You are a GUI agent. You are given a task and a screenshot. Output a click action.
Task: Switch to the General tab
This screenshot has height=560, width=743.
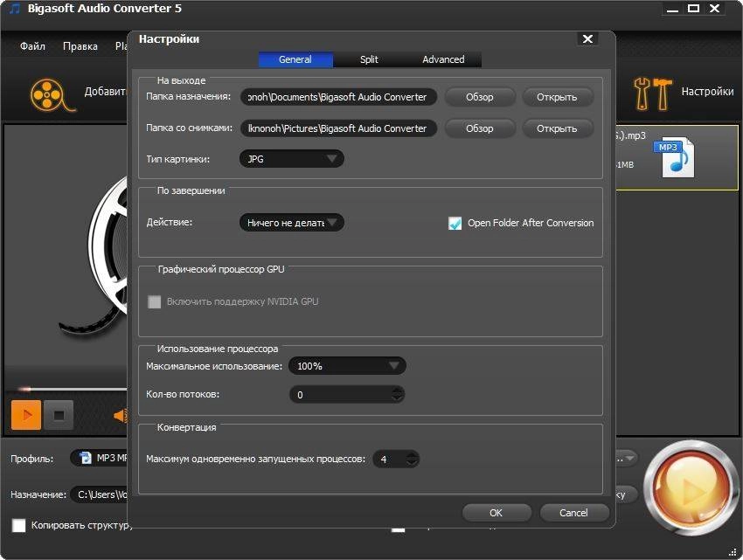[x=295, y=59]
